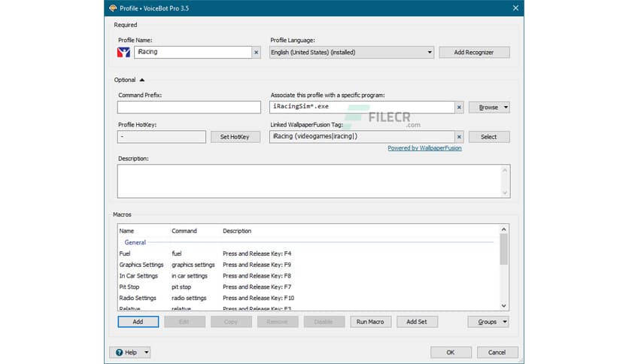Screen dimensions: 629x364
Task: Clear the associated program field
Action: point(459,107)
